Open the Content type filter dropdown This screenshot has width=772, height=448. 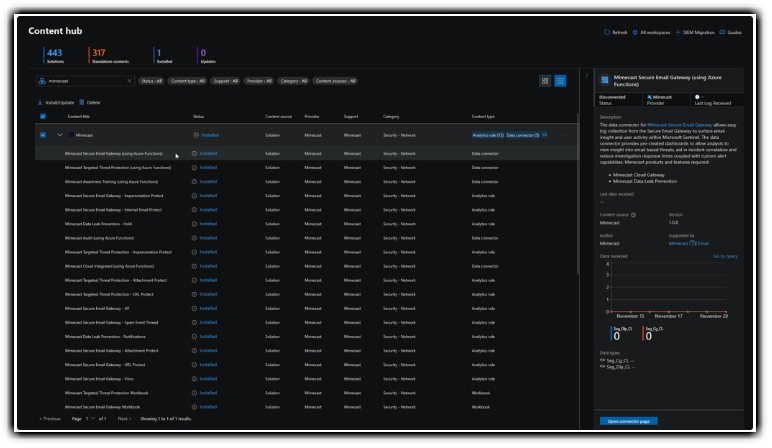(187, 81)
